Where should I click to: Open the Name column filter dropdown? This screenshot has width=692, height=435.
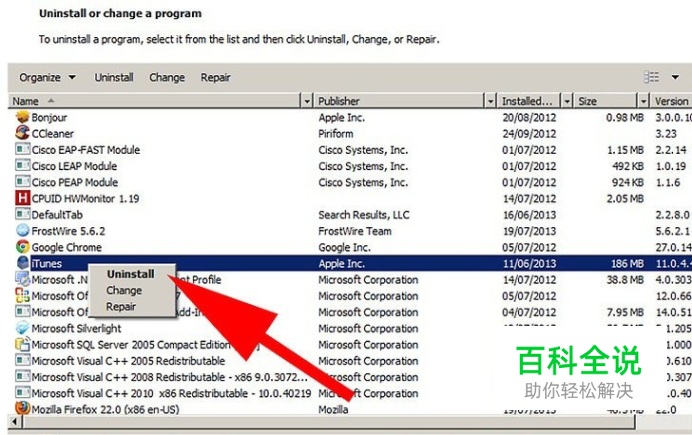307,101
